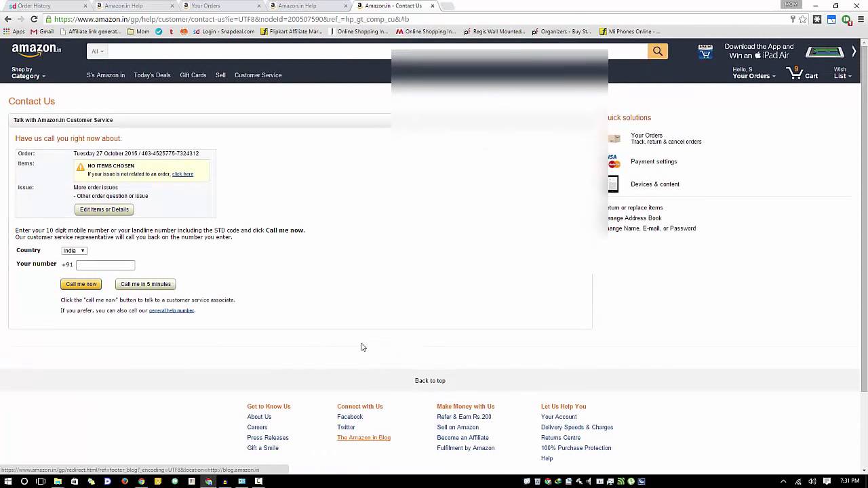This screenshot has width=868, height=488.
Task: Expand Shop by Category menu
Action: click(x=28, y=73)
